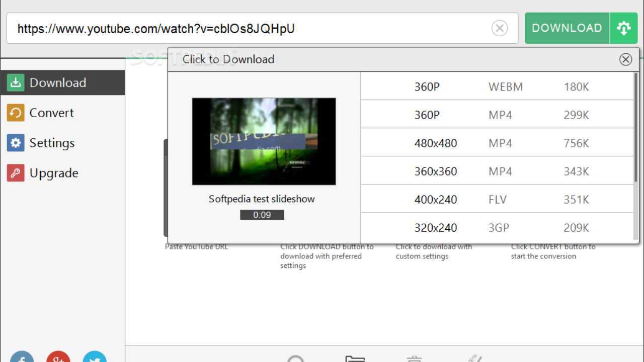
Task: Open the Download section in sidebar
Action: click(62, 82)
